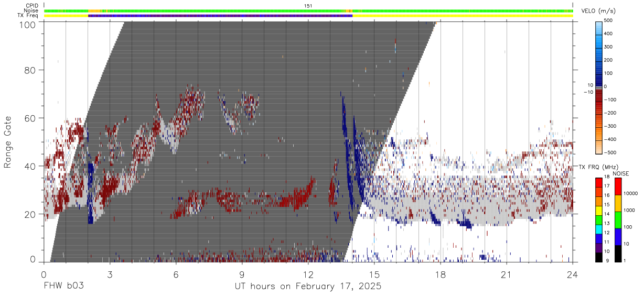Click the UT hours date axis title
This screenshot has height=297, width=644.
click(308, 287)
